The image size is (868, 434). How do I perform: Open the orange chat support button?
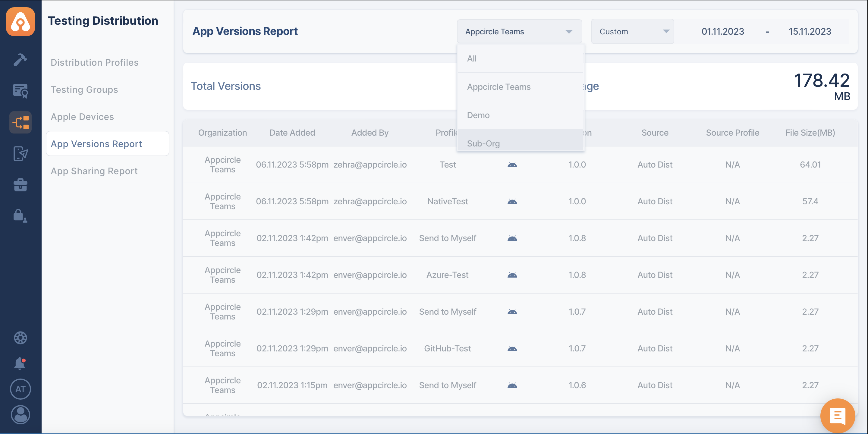pos(838,416)
